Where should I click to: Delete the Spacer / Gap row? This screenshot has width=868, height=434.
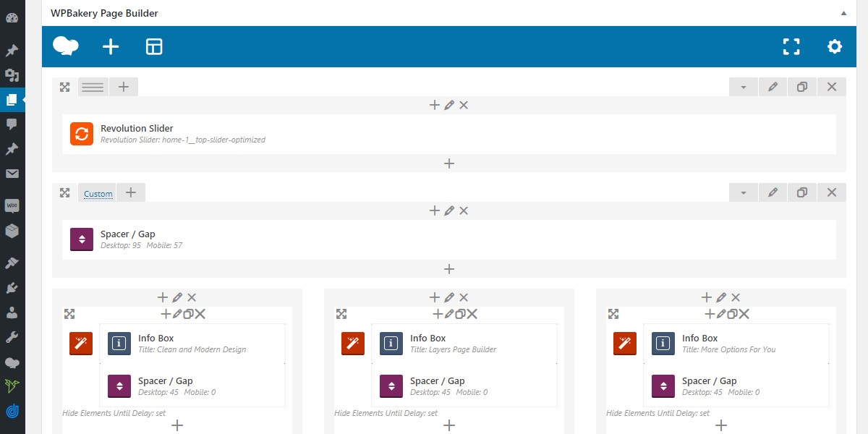pos(832,192)
